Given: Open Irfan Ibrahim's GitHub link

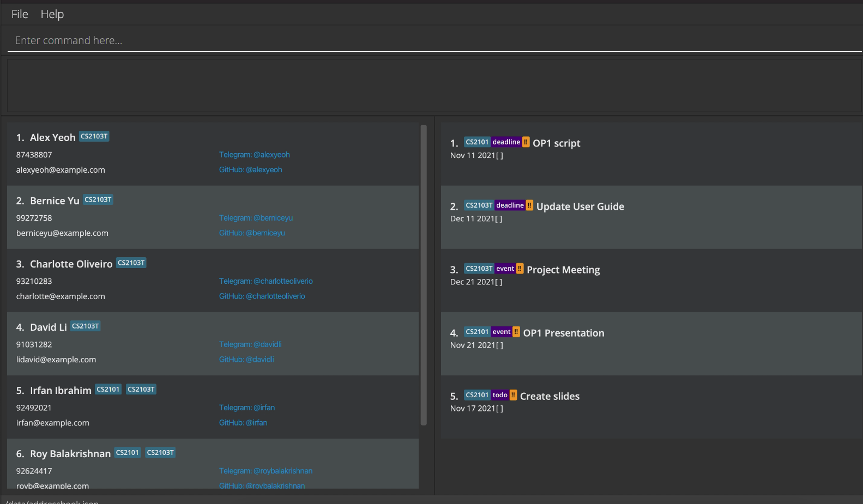Looking at the screenshot, I should pyautogui.click(x=243, y=422).
